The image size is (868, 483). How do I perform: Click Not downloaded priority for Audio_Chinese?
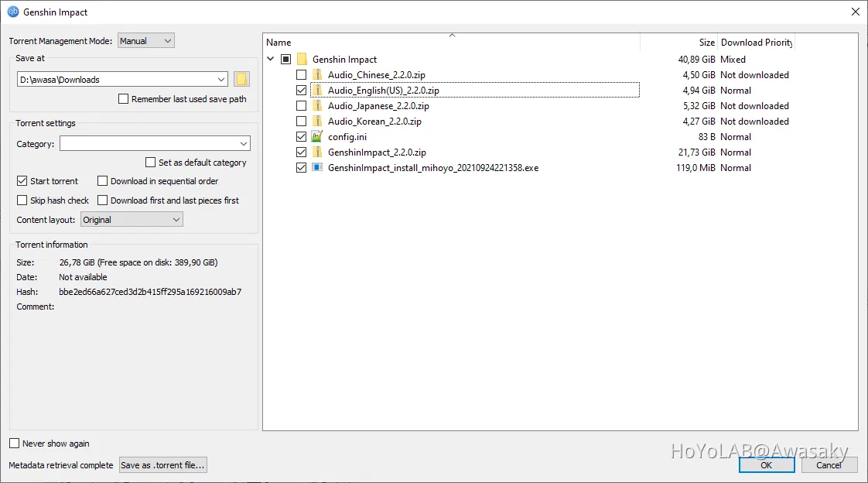click(754, 75)
